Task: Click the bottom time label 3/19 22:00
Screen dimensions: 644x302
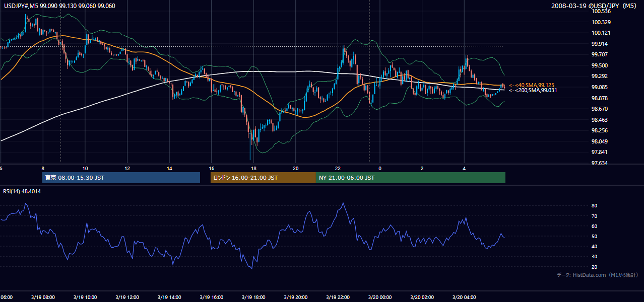Action: coord(338,297)
